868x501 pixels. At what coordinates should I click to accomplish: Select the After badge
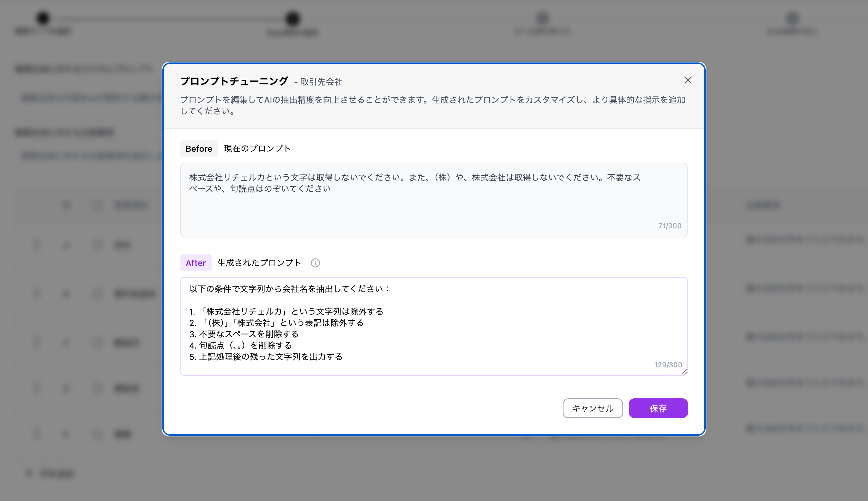coord(195,263)
